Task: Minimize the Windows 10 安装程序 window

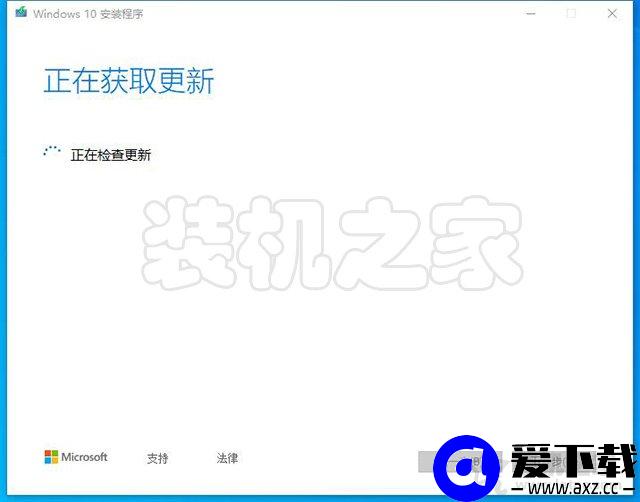Action: click(531, 13)
